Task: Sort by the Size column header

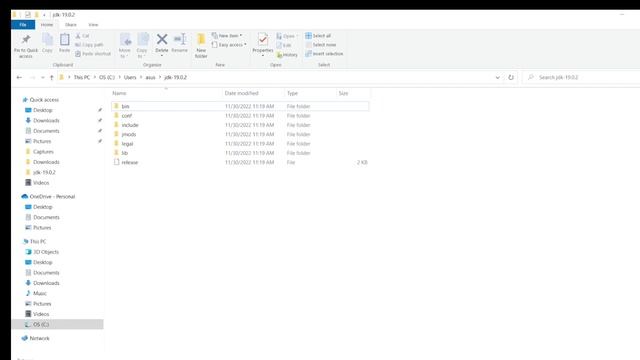Action: (353, 93)
